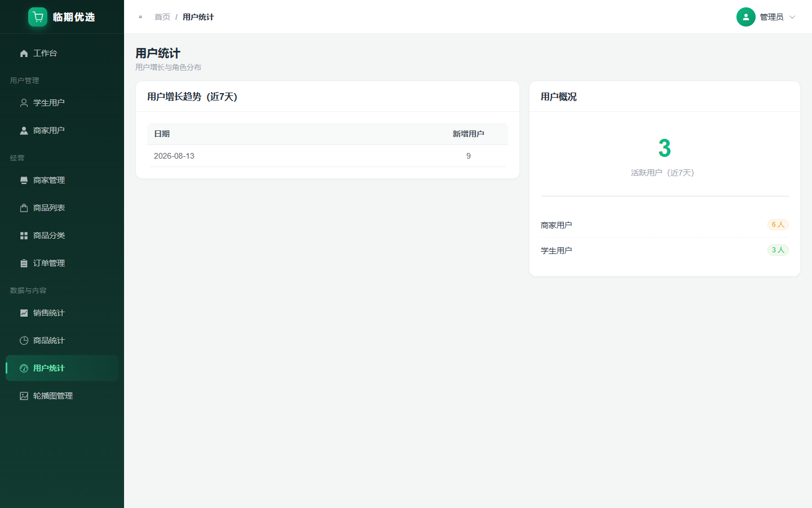Click the home icon beside 工作台
The height and width of the screenshot is (508, 812).
[24, 54]
